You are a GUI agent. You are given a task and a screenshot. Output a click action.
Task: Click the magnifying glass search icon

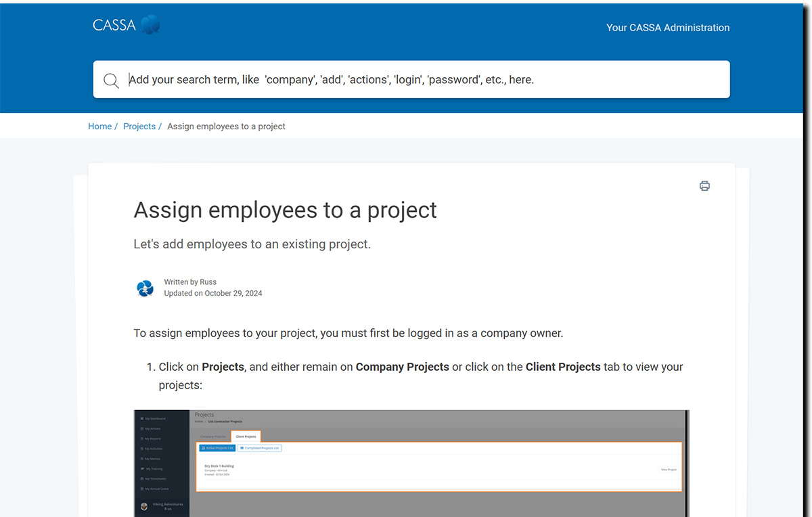[111, 81]
